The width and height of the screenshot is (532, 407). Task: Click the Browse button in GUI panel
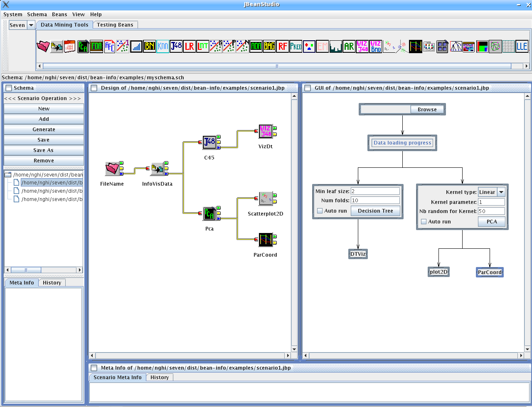[427, 110]
